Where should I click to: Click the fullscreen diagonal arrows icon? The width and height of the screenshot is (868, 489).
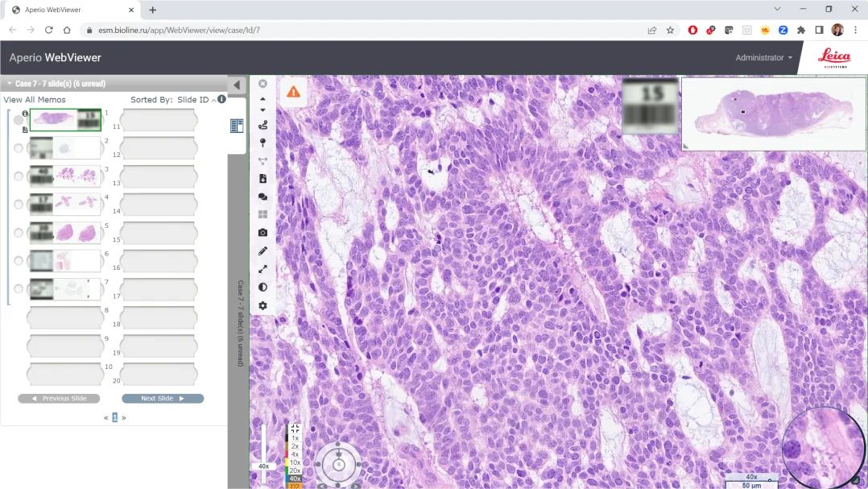(262, 270)
